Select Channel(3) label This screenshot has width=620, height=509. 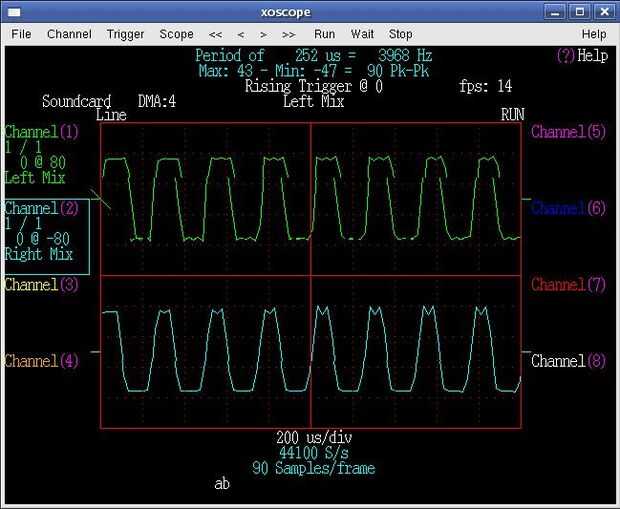click(41, 285)
